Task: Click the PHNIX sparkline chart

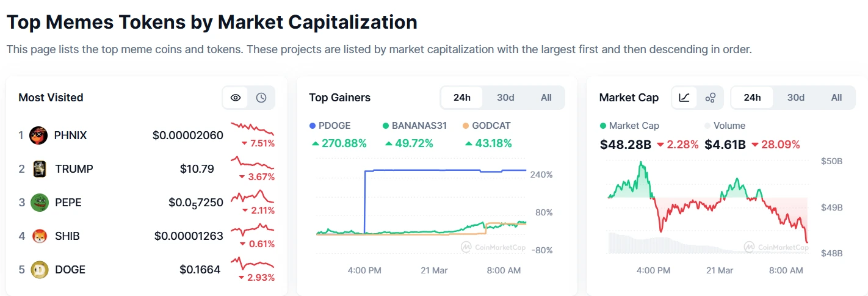Action: (x=252, y=129)
